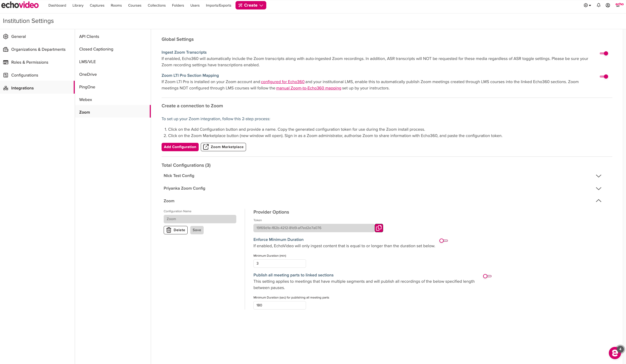This screenshot has width=626, height=364.
Task: Toggle Ingest Zoom Transcripts off
Action: tap(604, 53)
